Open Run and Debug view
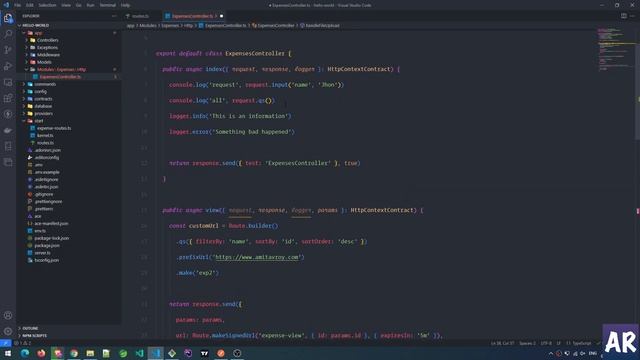 tap(8, 66)
